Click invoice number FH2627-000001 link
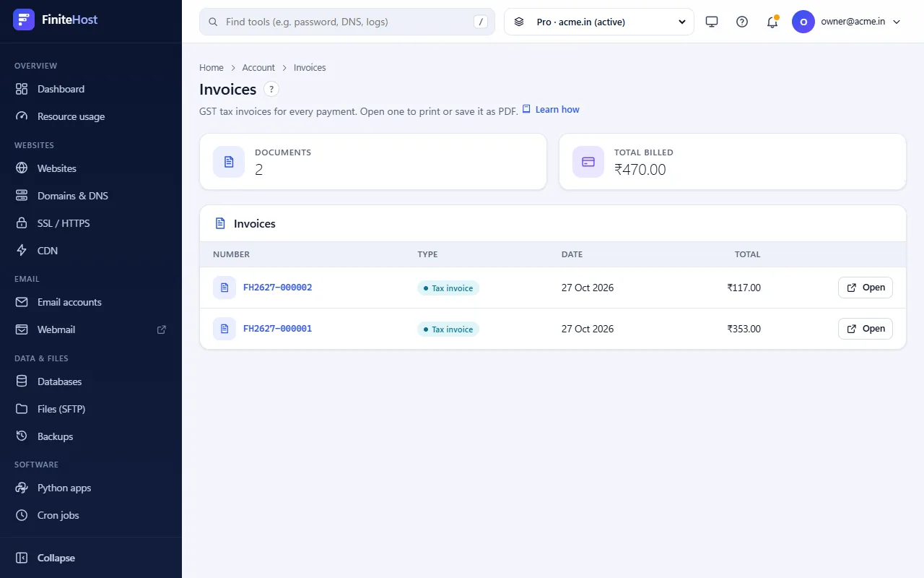This screenshot has height=578, width=924. pos(278,329)
